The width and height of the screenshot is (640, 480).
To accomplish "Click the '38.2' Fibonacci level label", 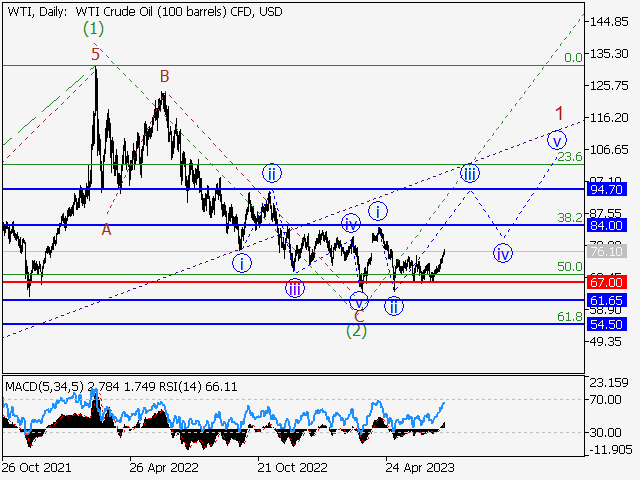I will tap(570, 218).
